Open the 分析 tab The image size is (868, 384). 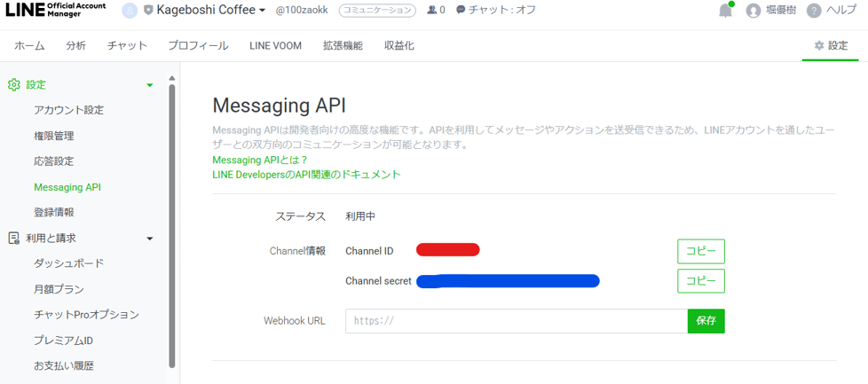pos(75,46)
